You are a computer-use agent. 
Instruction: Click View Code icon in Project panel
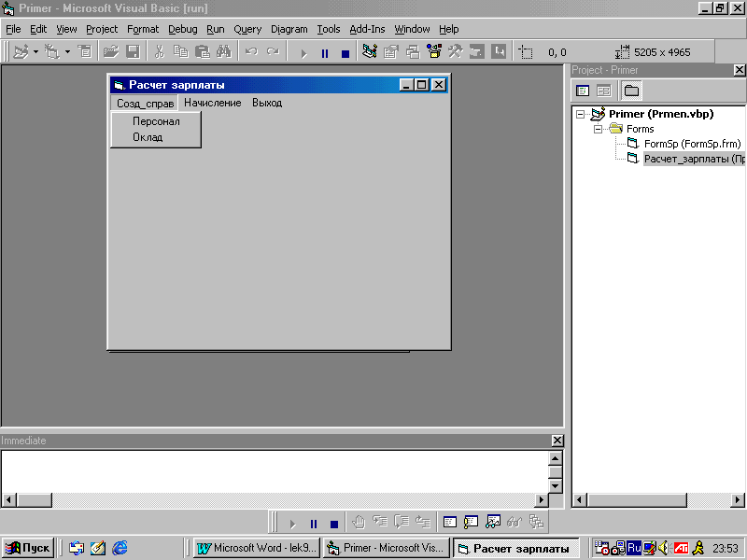click(583, 91)
